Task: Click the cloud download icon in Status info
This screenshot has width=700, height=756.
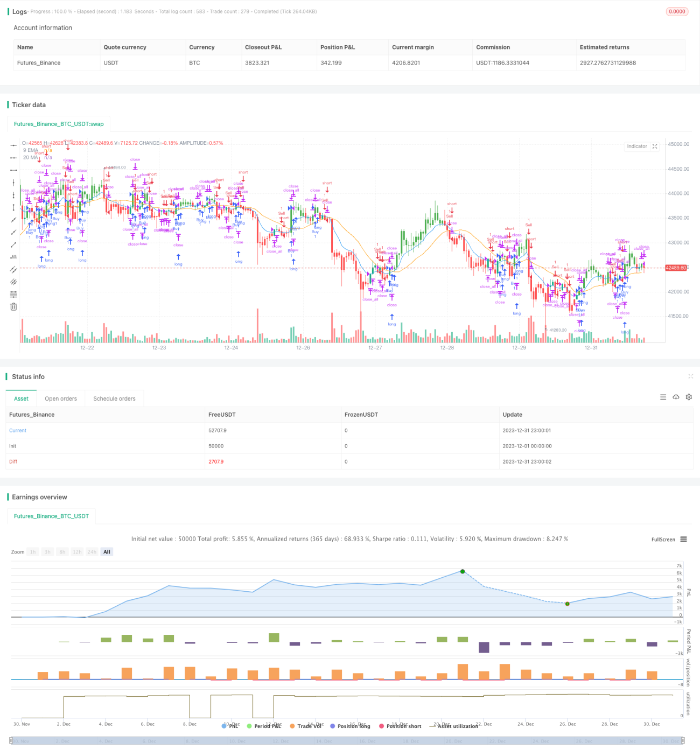Action: [676, 397]
